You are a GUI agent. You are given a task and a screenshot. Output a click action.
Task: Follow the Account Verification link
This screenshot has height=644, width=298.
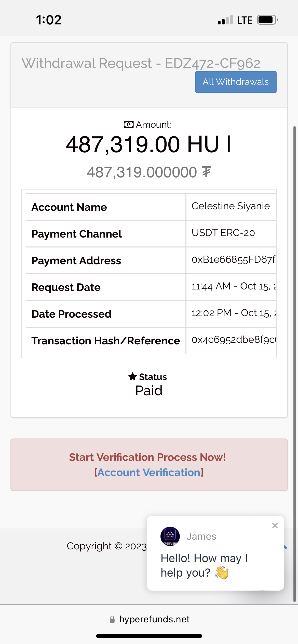click(x=149, y=473)
